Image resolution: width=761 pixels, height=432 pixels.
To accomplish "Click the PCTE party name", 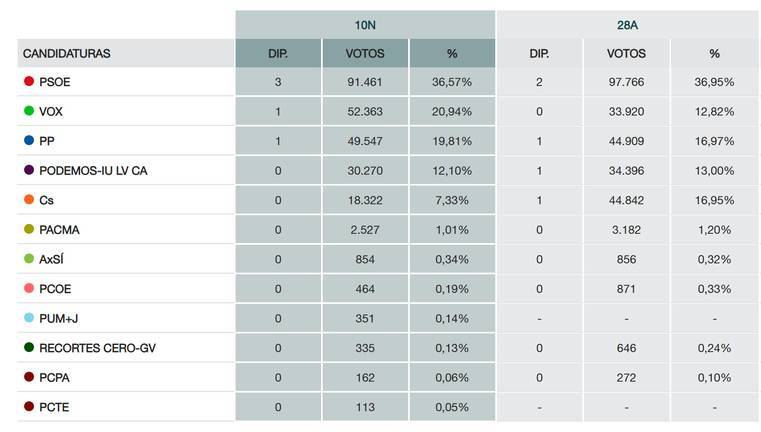I will (55, 407).
